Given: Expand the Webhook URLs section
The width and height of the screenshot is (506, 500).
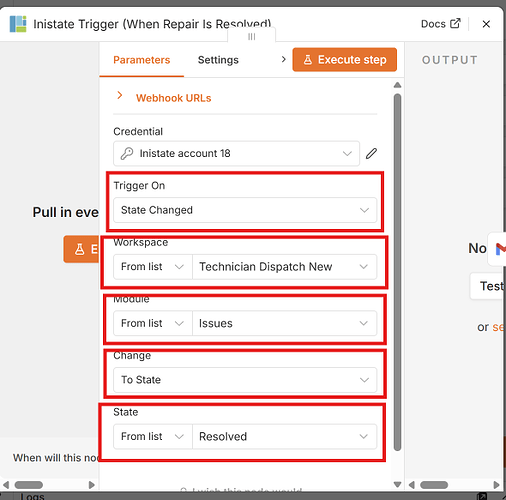Looking at the screenshot, I should click(173, 98).
